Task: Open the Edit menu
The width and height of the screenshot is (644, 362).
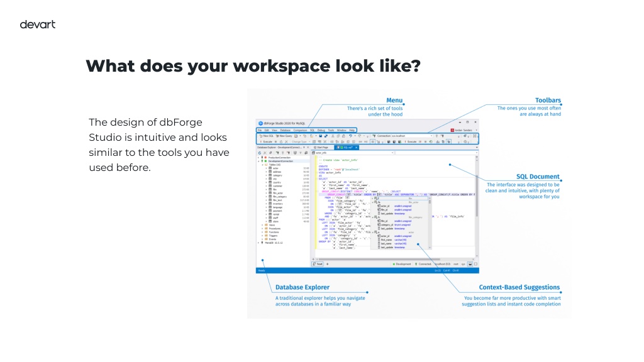Action: 267,130
